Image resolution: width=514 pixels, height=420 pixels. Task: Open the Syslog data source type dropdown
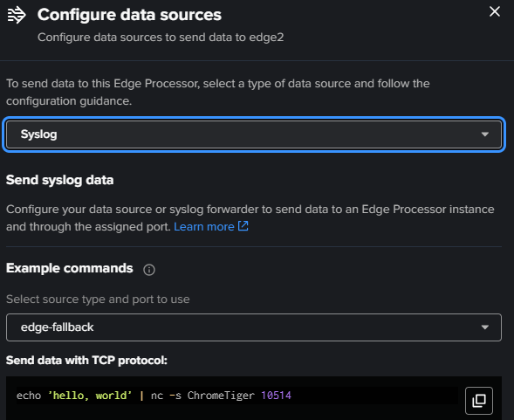254,134
